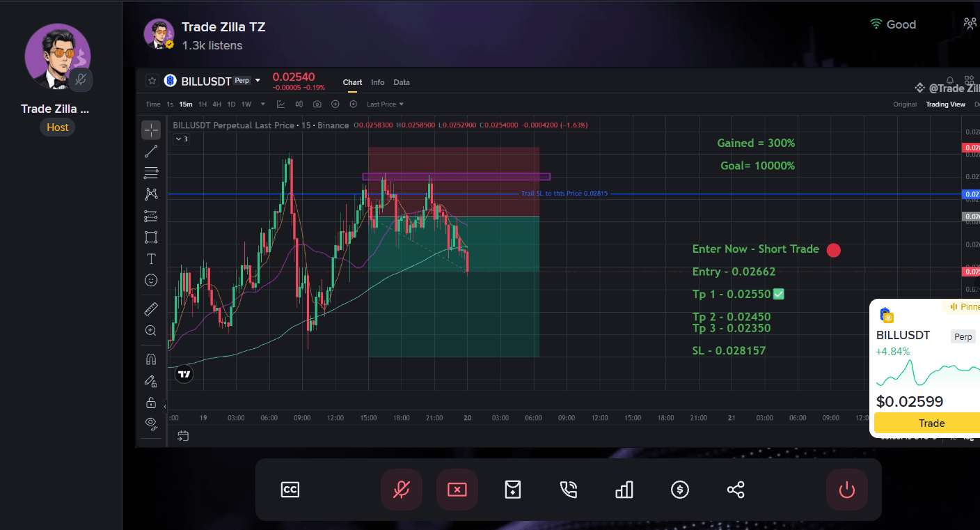The image size is (980, 530).
Task: Share this live audio room
Action: click(x=736, y=490)
